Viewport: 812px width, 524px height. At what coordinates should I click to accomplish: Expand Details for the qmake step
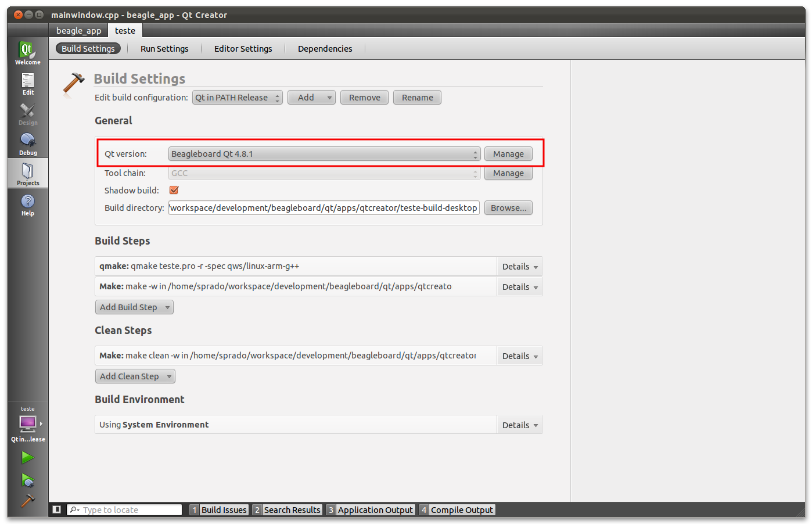(x=519, y=267)
